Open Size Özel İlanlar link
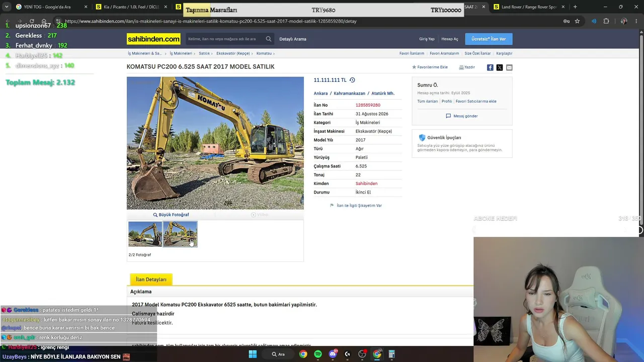The image size is (644, 362). click(477, 53)
